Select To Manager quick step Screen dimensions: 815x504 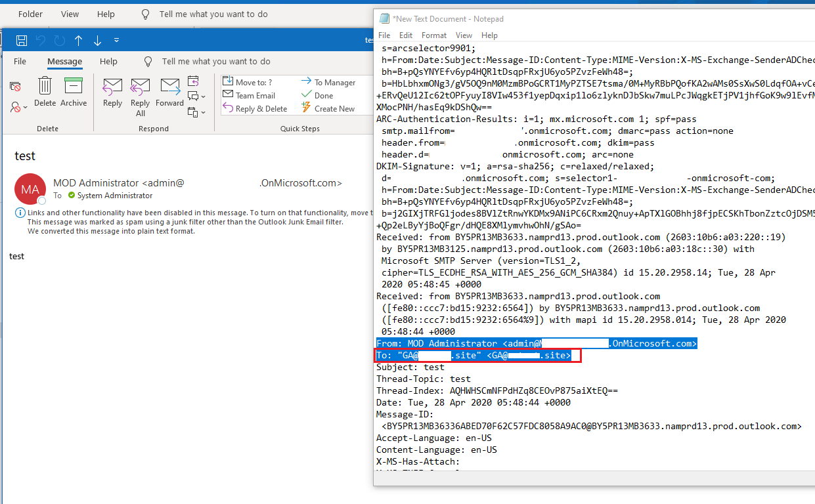pos(328,82)
